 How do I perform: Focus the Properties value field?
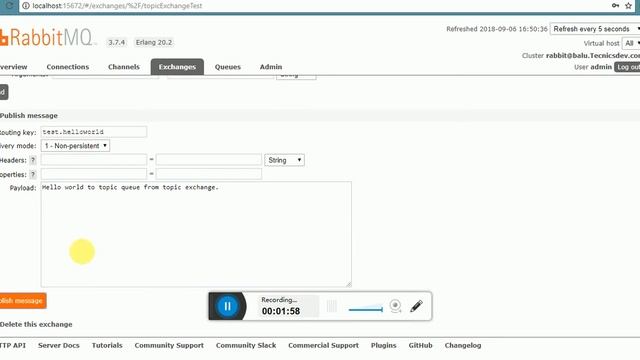209,174
